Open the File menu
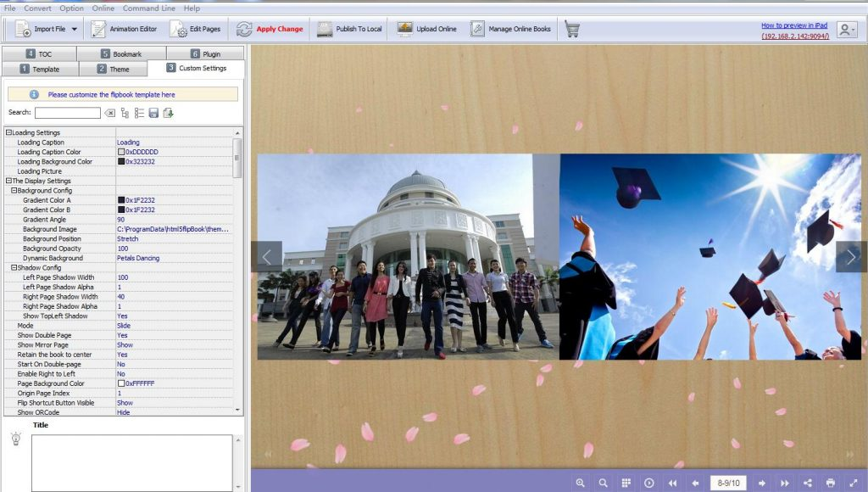Screen dimensions: 868x492 [10, 8]
